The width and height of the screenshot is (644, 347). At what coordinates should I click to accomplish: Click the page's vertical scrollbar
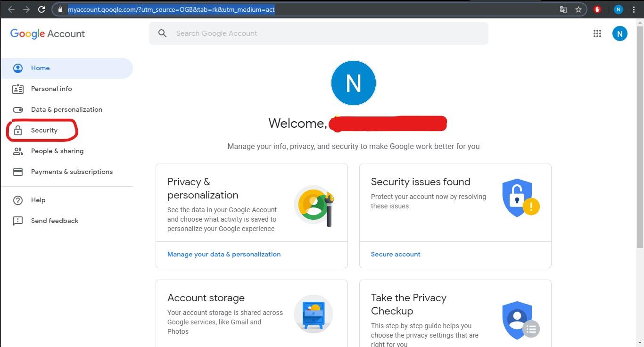[640, 141]
